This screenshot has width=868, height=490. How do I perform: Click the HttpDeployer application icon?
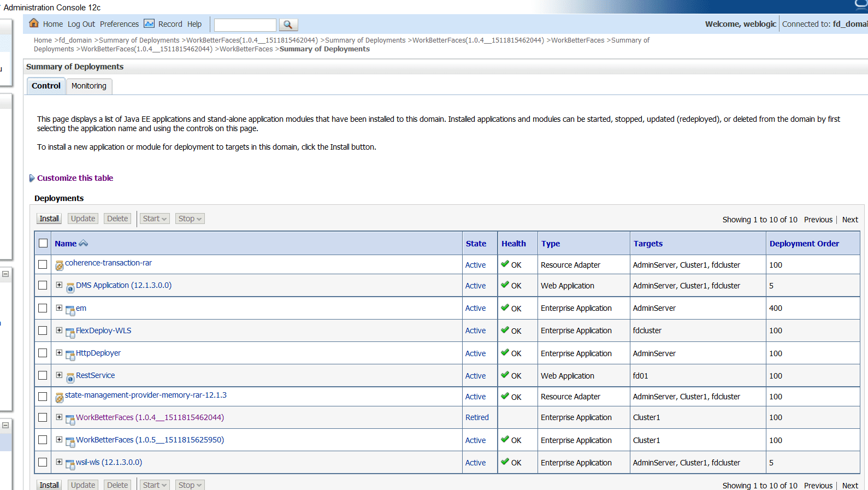tap(70, 356)
